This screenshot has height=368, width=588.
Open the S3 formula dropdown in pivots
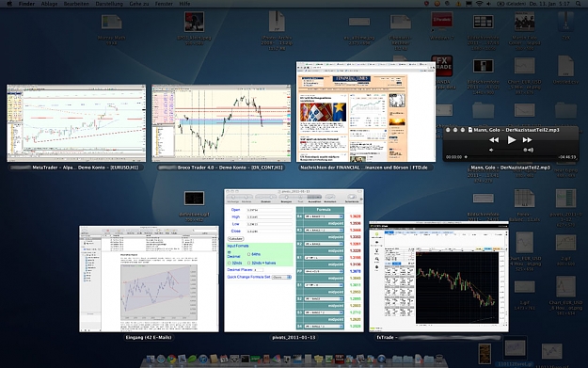[x=324, y=312]
